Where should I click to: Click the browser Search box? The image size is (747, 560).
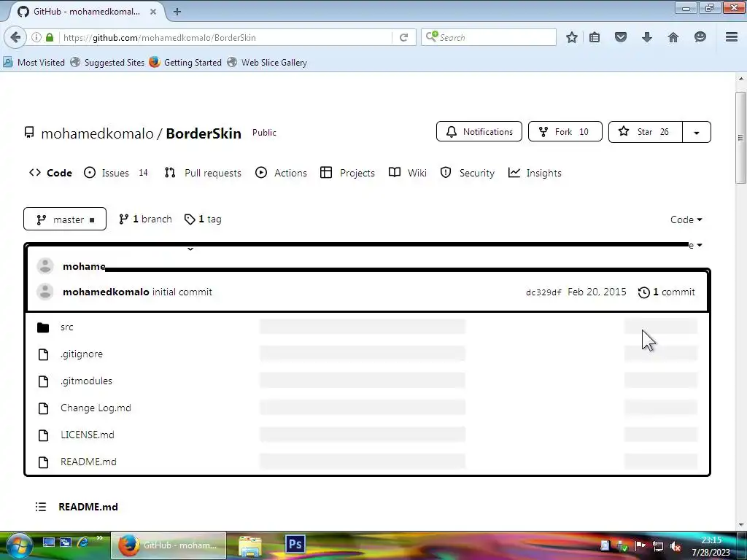coord(488,37)
